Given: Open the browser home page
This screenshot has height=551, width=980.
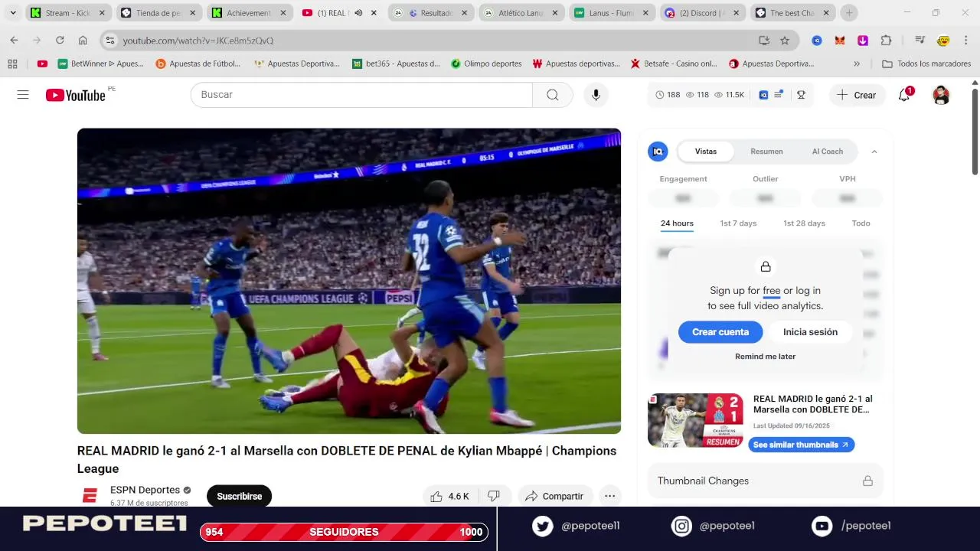Looking at the screenshot, I should (83, 41).
